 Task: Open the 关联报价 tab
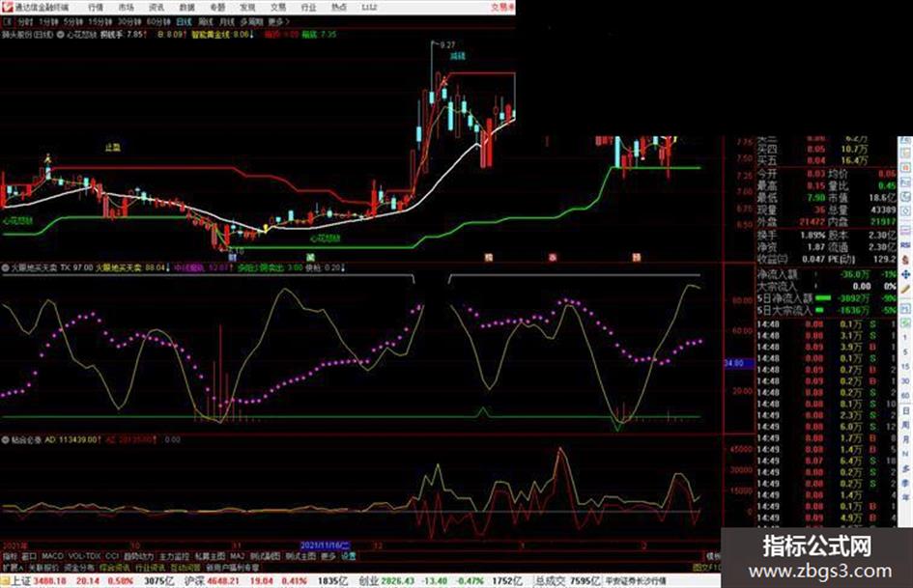pyautogui.click(x=43, y=567)
